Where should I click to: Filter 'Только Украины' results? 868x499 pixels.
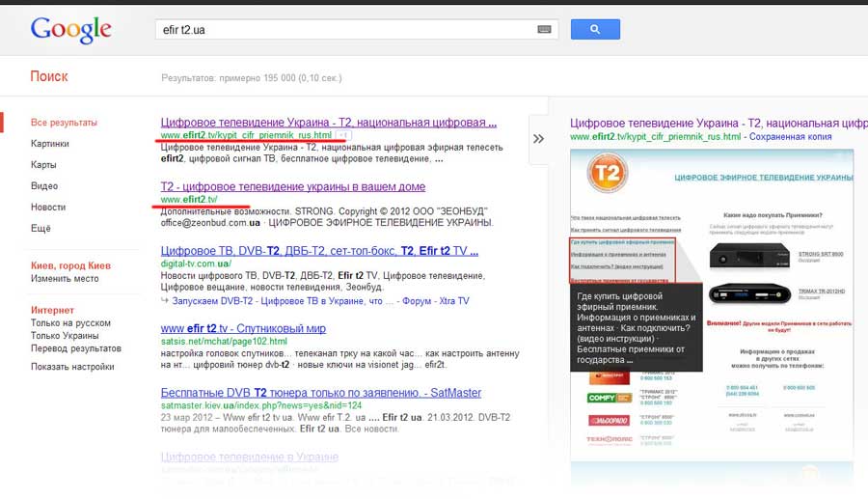(x=65, y=336)
